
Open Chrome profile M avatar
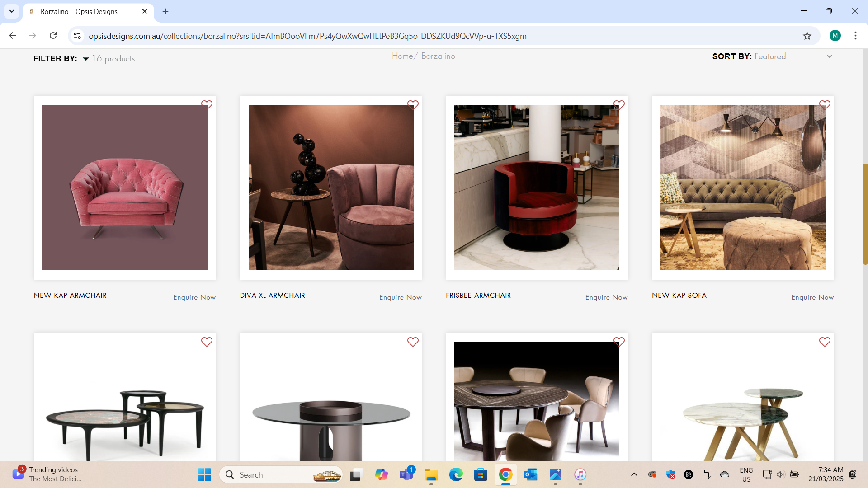click(835, 36)
